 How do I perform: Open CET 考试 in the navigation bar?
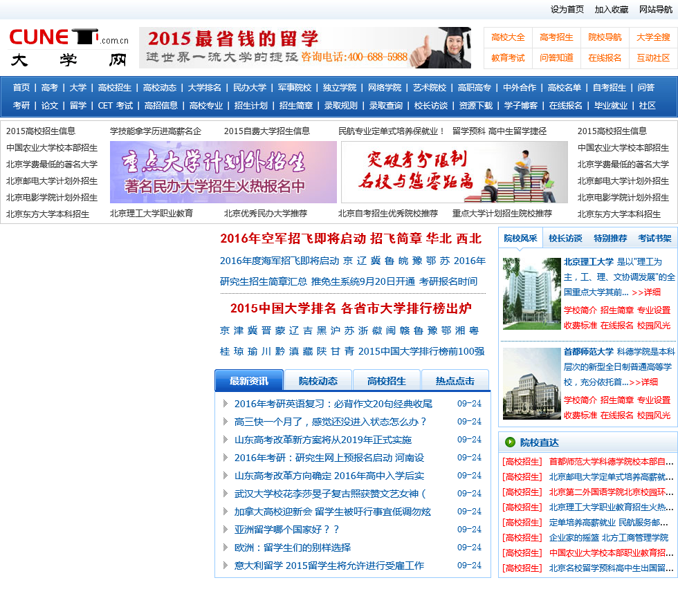(115, 106)
